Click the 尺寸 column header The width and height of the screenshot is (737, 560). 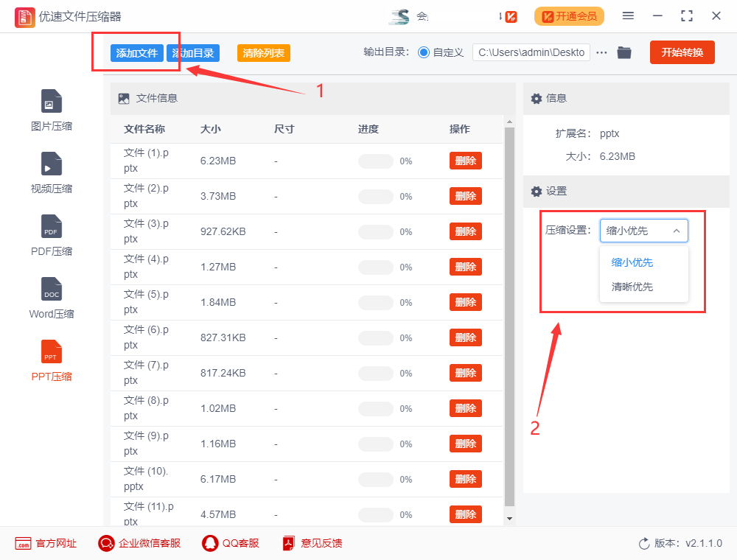point(284,129)
